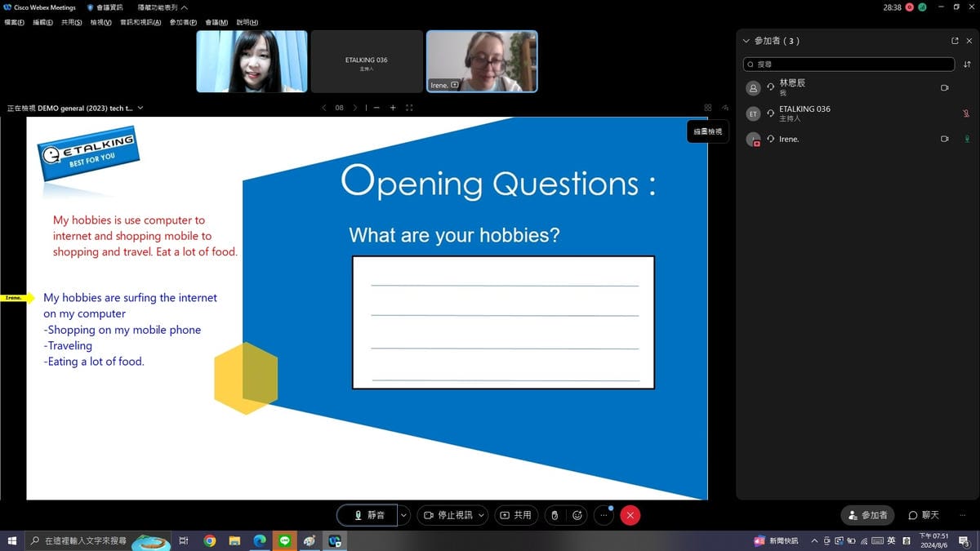This screenshot has height=551, width=980.
Task: Open LINE from the Windows taskbar
Action: (x=284, y=540)
